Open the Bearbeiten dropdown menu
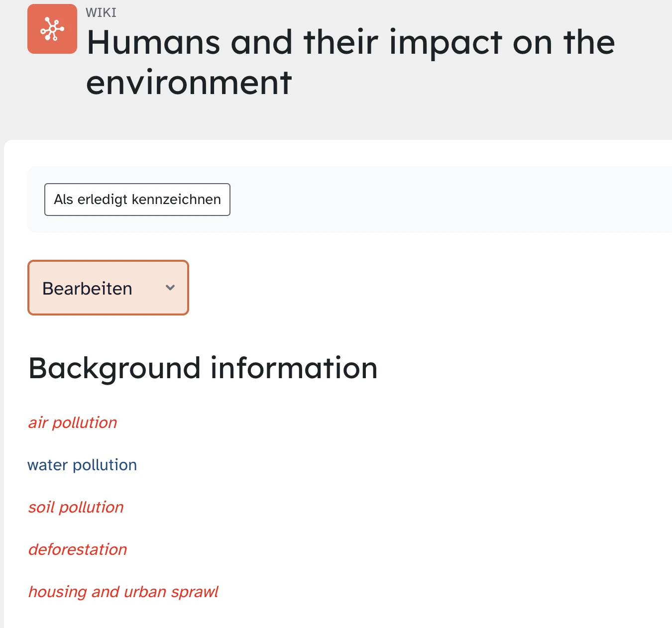Screen dimensions: 672x628 [108, 288]
